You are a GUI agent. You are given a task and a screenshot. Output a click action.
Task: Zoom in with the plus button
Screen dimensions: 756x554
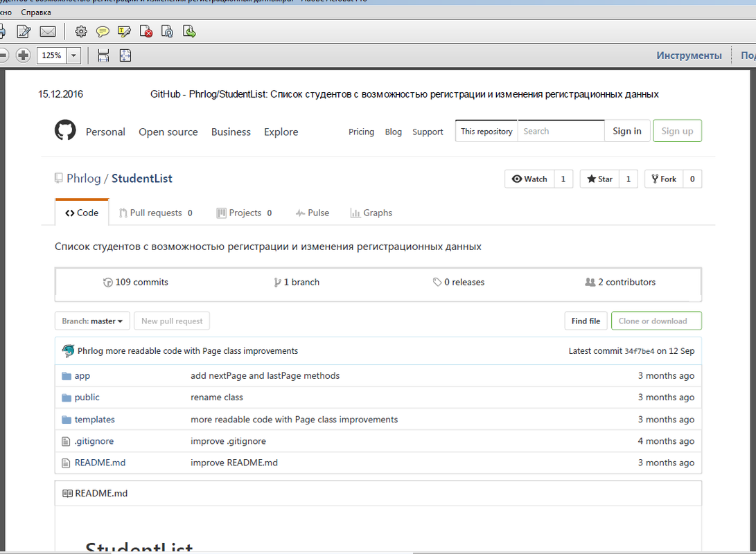click(23, 55)
